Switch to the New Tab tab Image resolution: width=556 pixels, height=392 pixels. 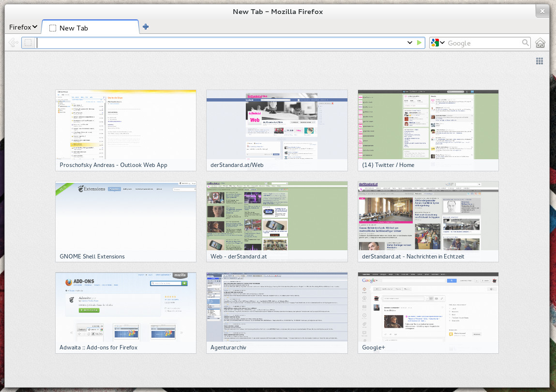(x=90, y=28)
